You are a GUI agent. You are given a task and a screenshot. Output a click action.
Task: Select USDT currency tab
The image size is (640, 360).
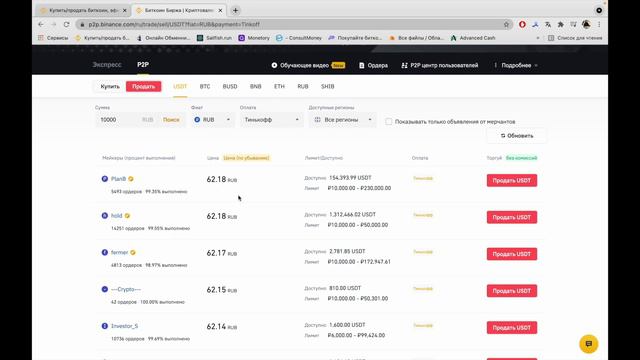(x=180, y=87)
